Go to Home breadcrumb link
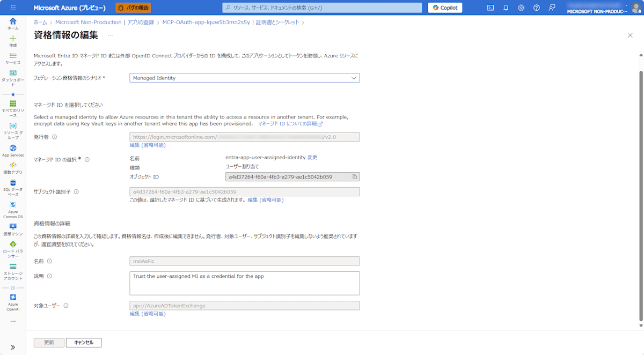This screenshot has height=355, width=644. click(x=40, y=23)
